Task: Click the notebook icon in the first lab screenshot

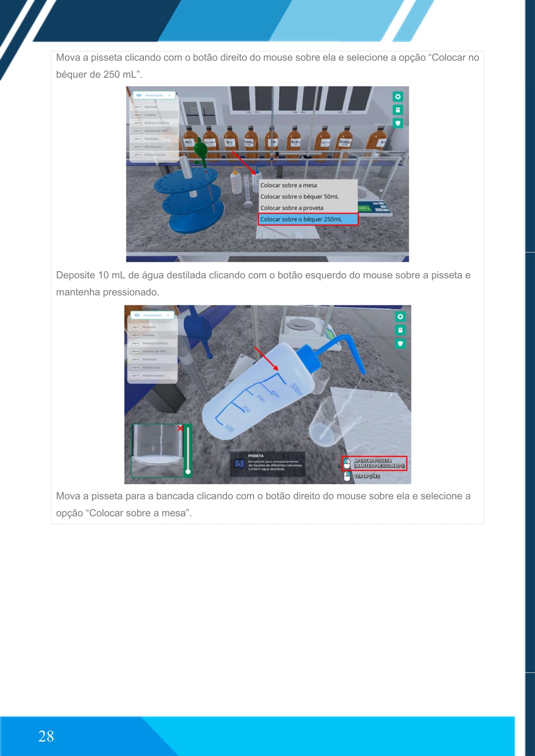Action: pyautogui.click(x=397, y=110)
